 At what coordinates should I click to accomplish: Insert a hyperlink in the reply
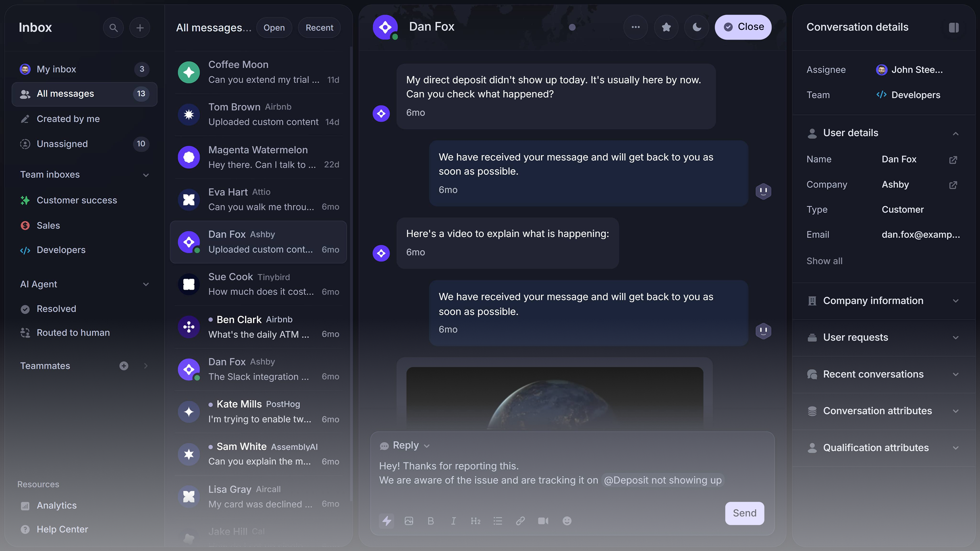(x=520, y=521)
